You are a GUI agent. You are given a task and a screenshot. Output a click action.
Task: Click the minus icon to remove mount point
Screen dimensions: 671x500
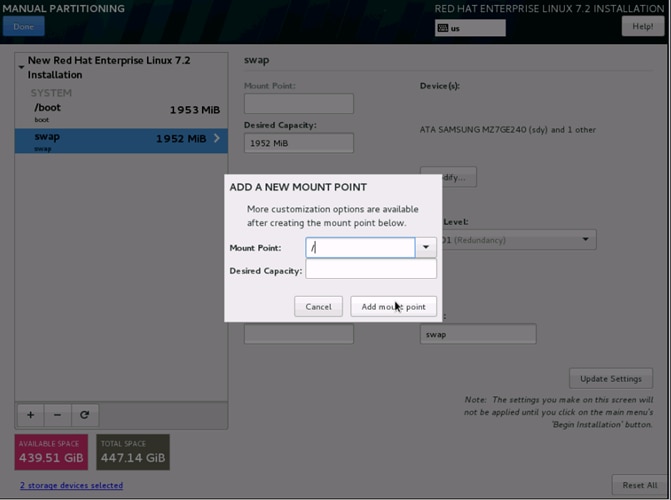click(x=57, y=415)
